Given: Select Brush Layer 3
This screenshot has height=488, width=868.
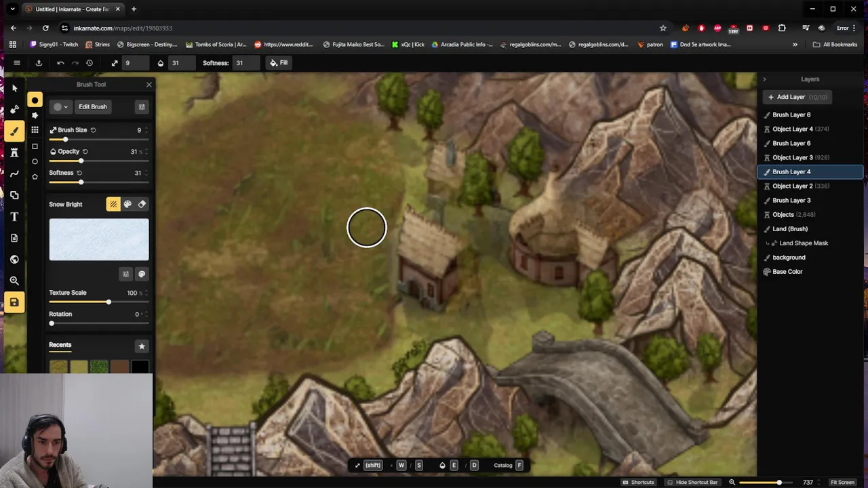Looking at the screenshot, I should [810, 200].
